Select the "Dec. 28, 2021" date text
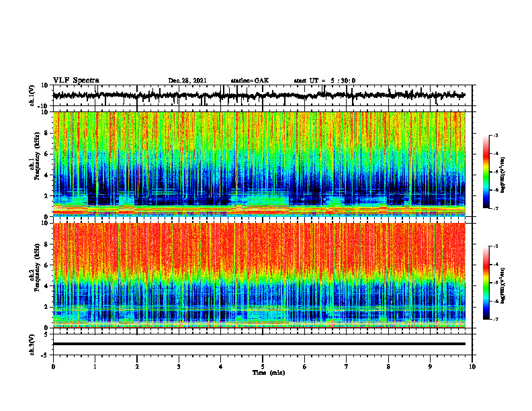 point(187,81)
